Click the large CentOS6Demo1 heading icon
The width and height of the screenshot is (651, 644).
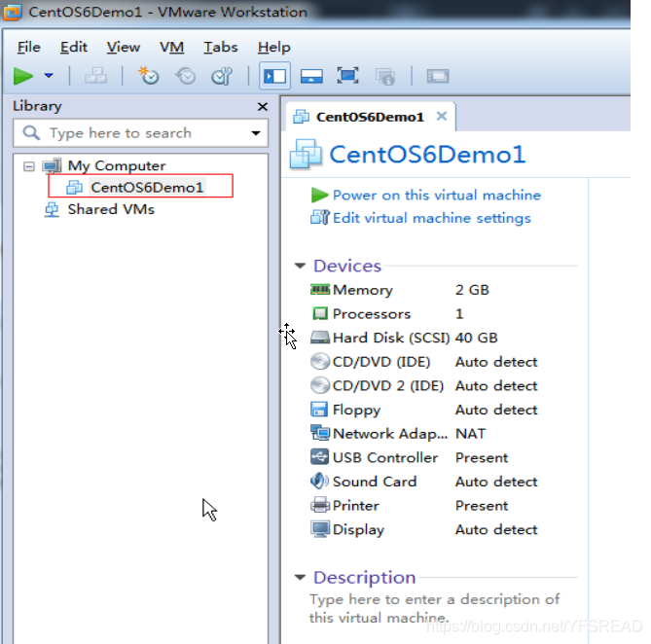point(306,155)
